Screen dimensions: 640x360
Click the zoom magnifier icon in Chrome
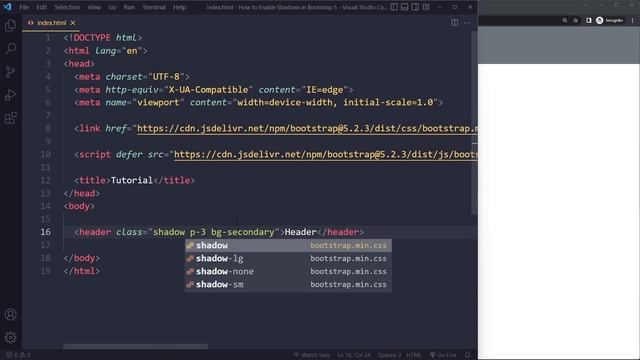click(564, 20)
